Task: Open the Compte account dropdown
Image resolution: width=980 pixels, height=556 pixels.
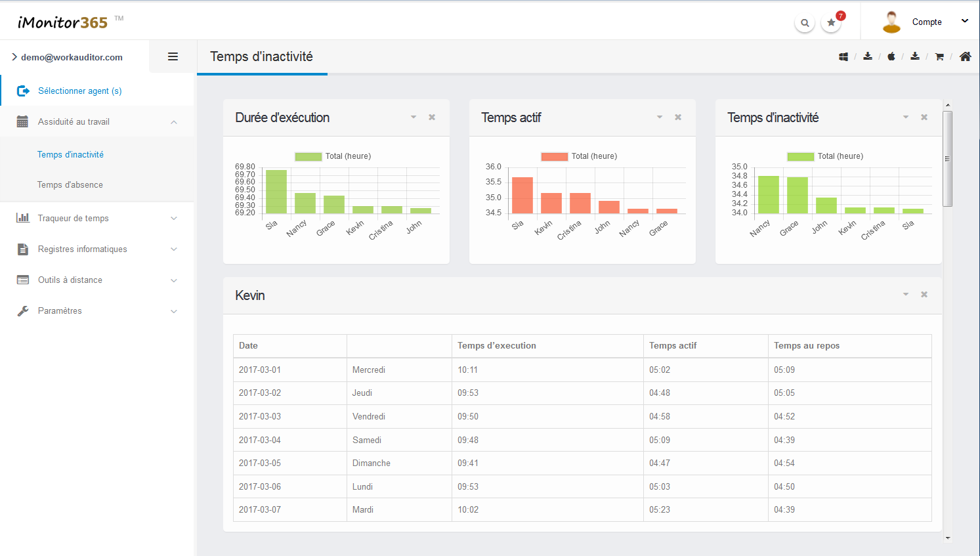Action: tap(926, 22)
